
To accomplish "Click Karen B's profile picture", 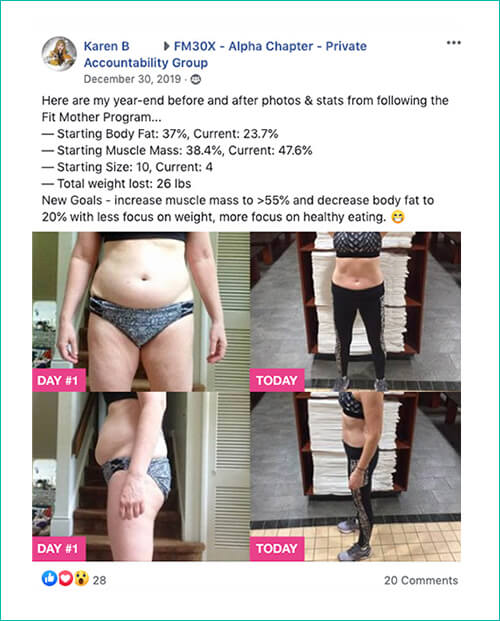I will 59,54.
